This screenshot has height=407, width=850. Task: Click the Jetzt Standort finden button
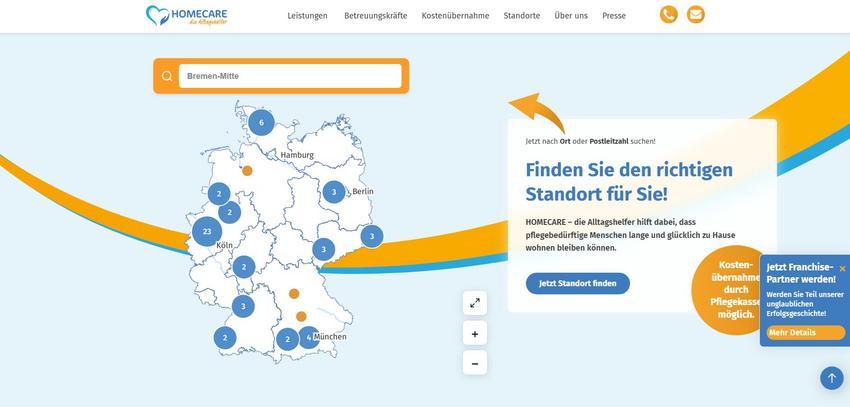578,283
